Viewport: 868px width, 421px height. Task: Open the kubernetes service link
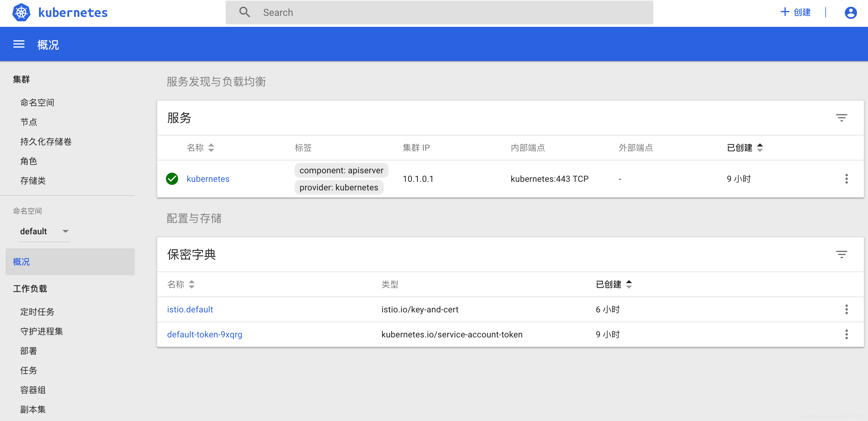point(208,179)
